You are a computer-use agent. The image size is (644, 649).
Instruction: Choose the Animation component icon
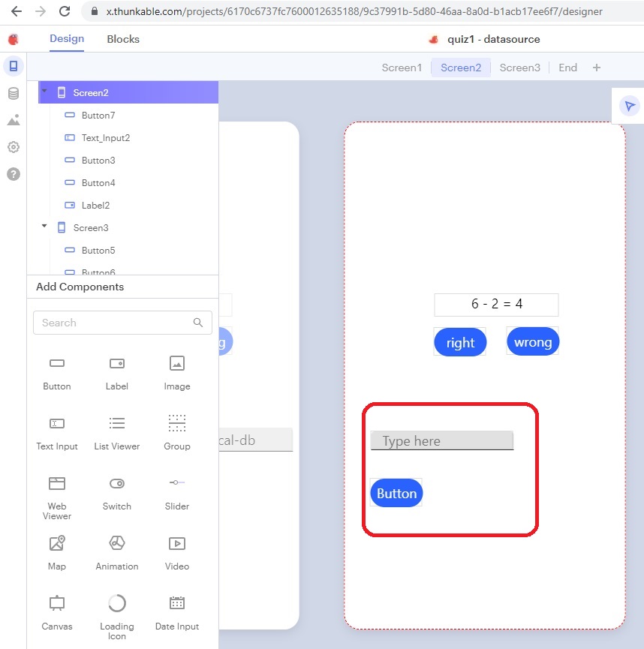coord(117,544)
